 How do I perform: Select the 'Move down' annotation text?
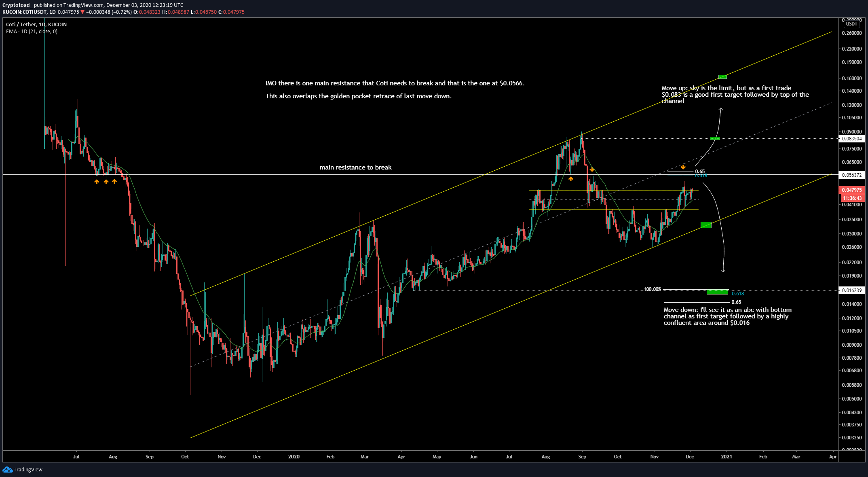coord(727,316)
